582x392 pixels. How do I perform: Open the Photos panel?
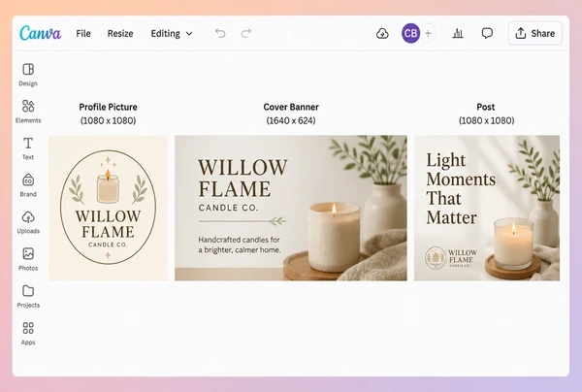[x=28, y=259]
